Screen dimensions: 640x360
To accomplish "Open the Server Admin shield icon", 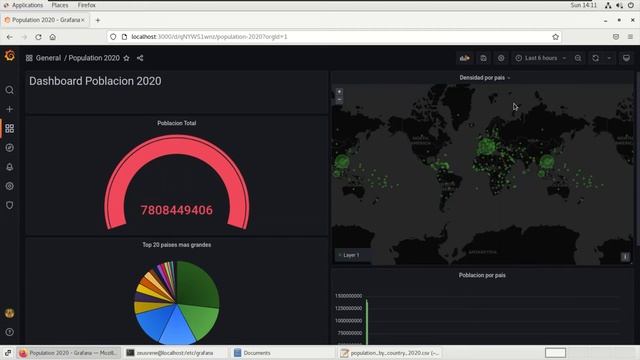I will click(9, 205).
